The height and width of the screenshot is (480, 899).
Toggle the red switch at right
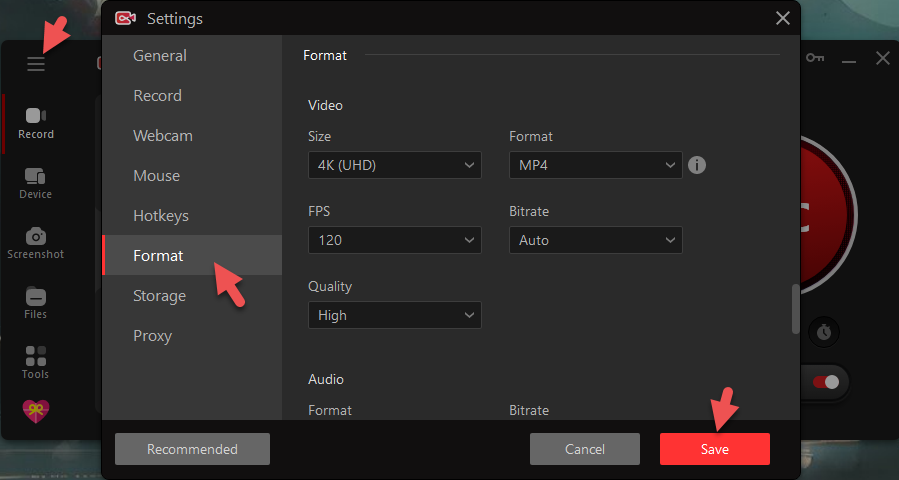click(x=825, y=382)
